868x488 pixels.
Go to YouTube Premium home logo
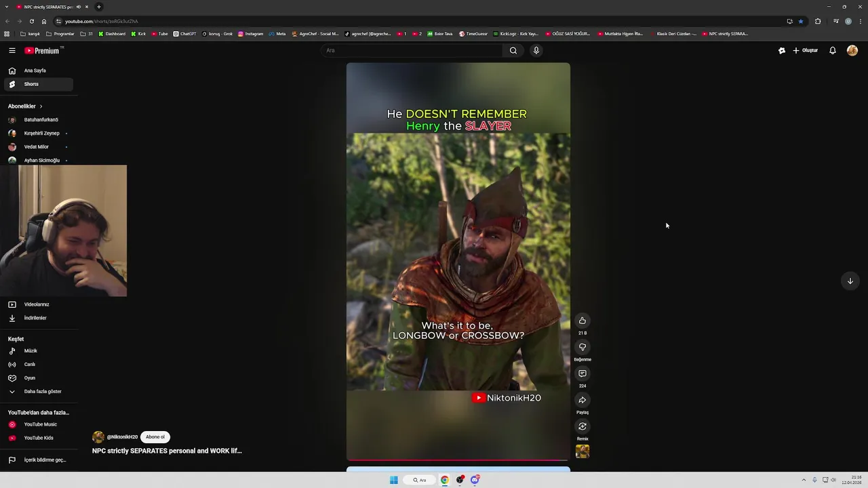point(42,50)
